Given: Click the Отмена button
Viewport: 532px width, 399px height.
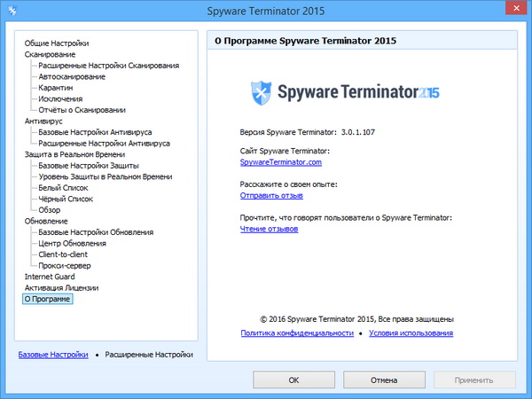Looking at the screenshot, I should (384, 380).
